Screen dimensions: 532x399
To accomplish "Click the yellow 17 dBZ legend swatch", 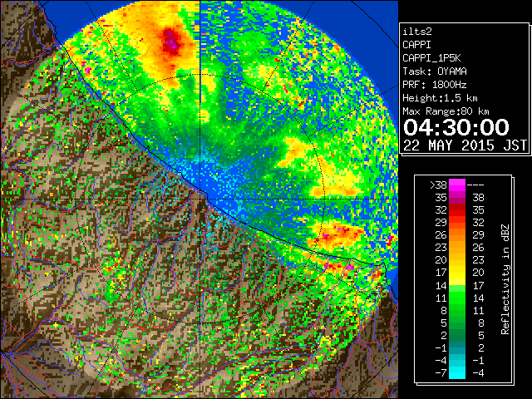I will [x=457, y=273].
